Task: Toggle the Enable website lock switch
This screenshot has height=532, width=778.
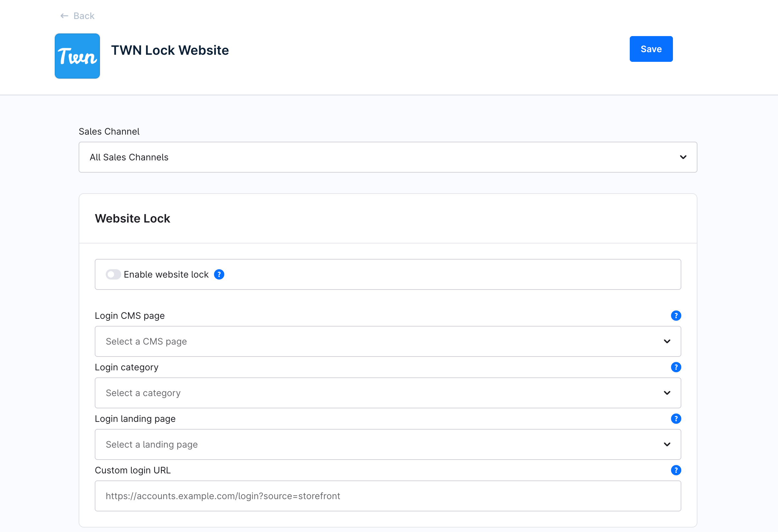Action: (x=113, y=274)
